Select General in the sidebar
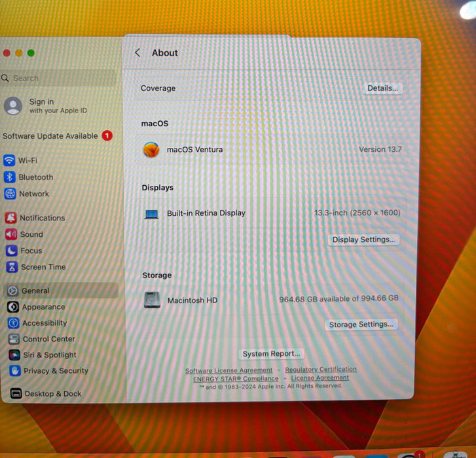Image resolution: width=476 pixels, height=458 pixels. pos(61,291)
